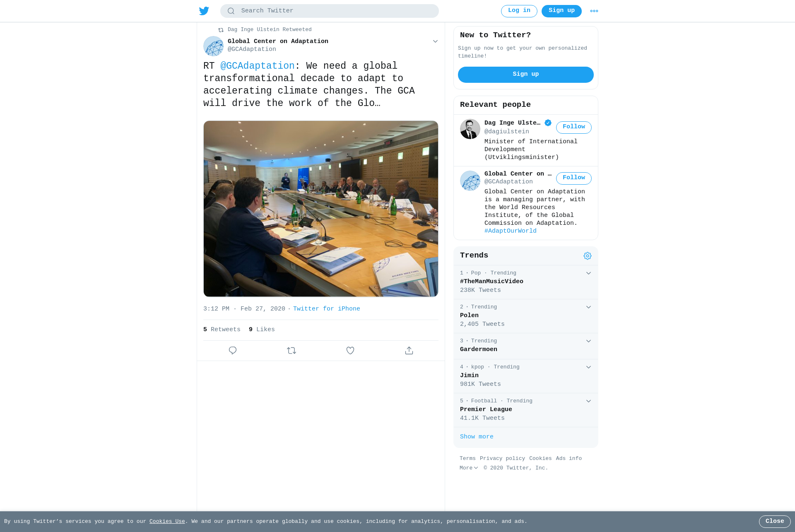
Task: Click the Log in button
Action: (519, 11)
